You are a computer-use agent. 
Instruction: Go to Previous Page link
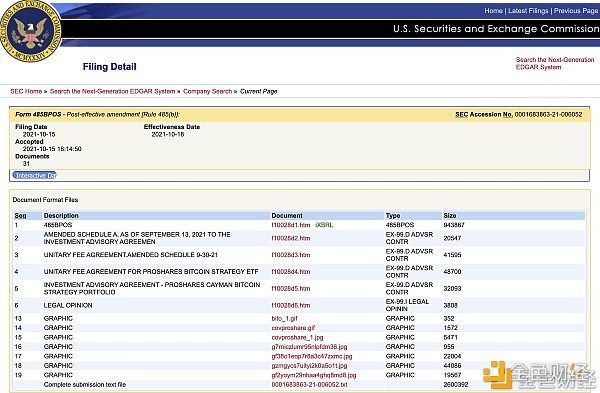coord(576,11)
